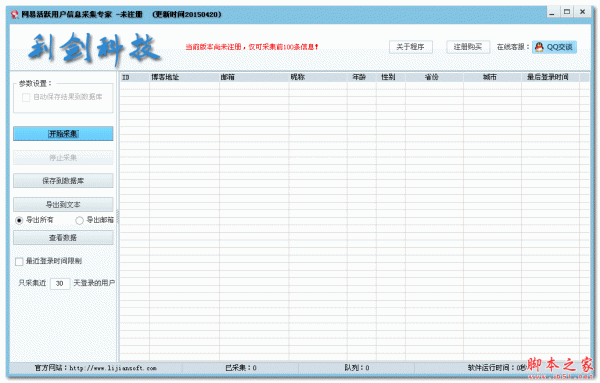Click the 昵称 column header
Image resolution: width=600 pixels, height=383 pixels.
click(318, 77)
